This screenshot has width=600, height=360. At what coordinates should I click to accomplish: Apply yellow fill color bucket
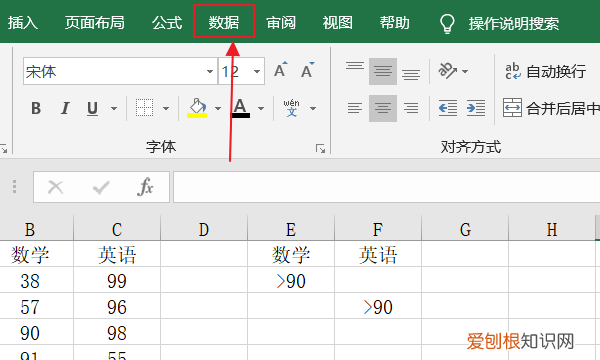(x=197, y=108)
